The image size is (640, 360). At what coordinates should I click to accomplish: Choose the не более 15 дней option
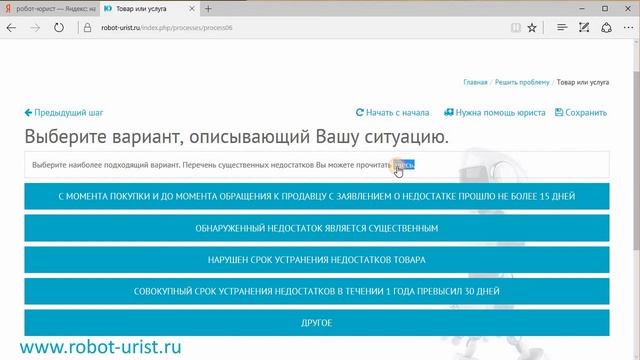(317, 196)
